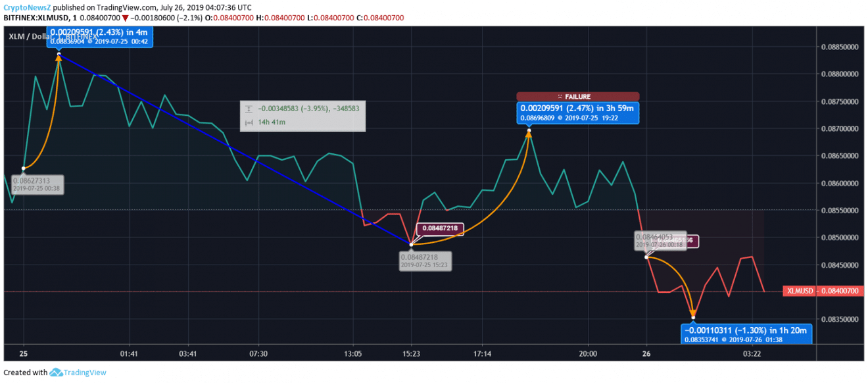Click the 0.08350000 price axis label
This screenshot has height=383, width=868.
838,319
